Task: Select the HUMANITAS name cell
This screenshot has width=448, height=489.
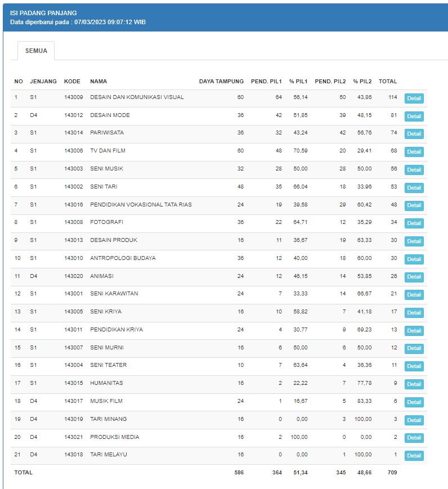Action: click(x=107, y=383)
